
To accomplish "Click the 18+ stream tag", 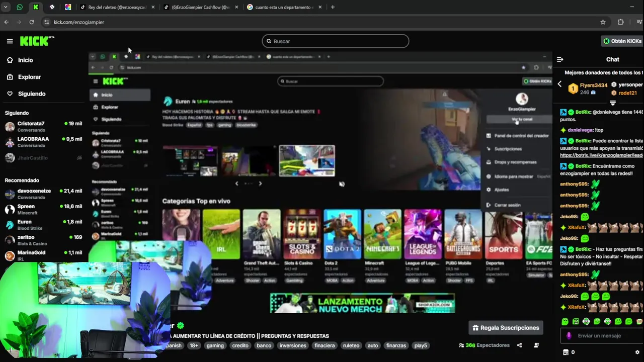I will (x=194, y=346).
